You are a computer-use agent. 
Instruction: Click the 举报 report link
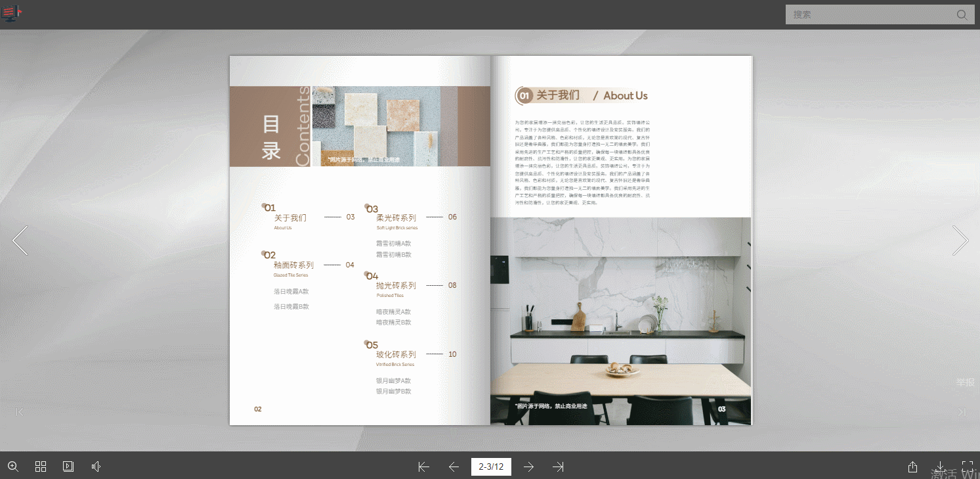pos(965,382)
